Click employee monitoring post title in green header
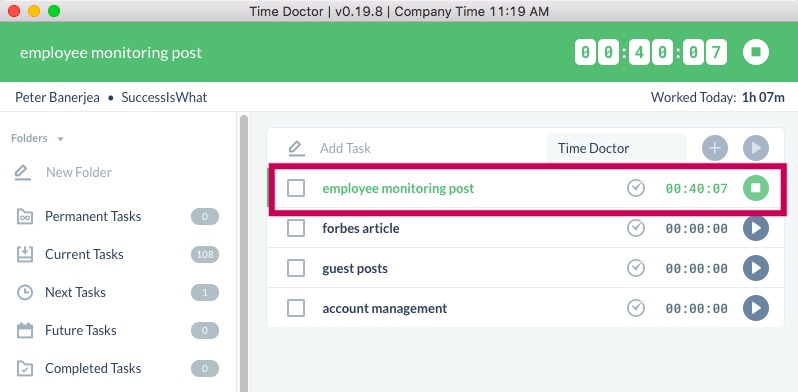 click(x=111, y=53)
